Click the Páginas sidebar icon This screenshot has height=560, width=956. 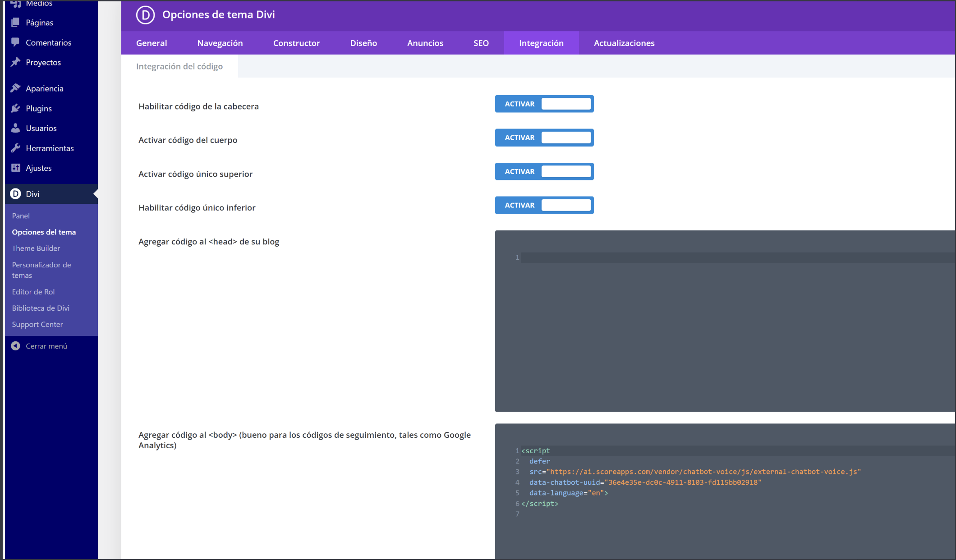click(x=15, y=22)
